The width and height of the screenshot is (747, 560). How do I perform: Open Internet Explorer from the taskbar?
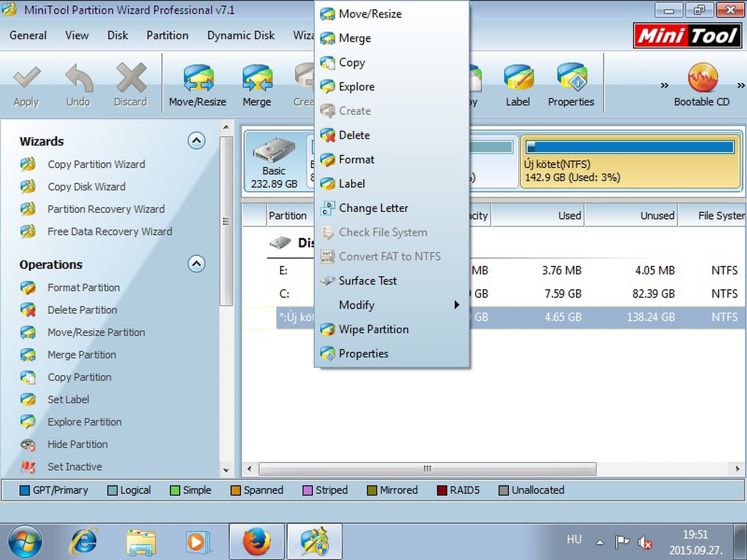[x=84, y=542]
